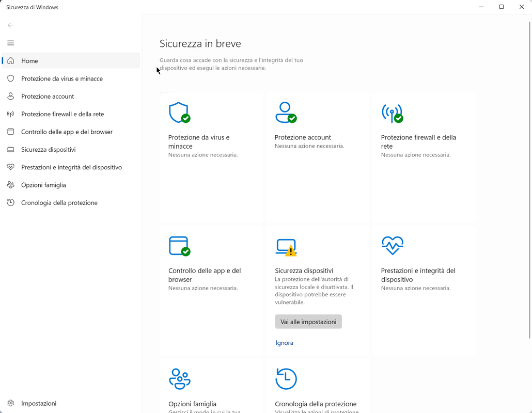Screen dimensions: 532x413
Task: Click the shield icon beside Protezione da virus
Action: click(10, 78)
